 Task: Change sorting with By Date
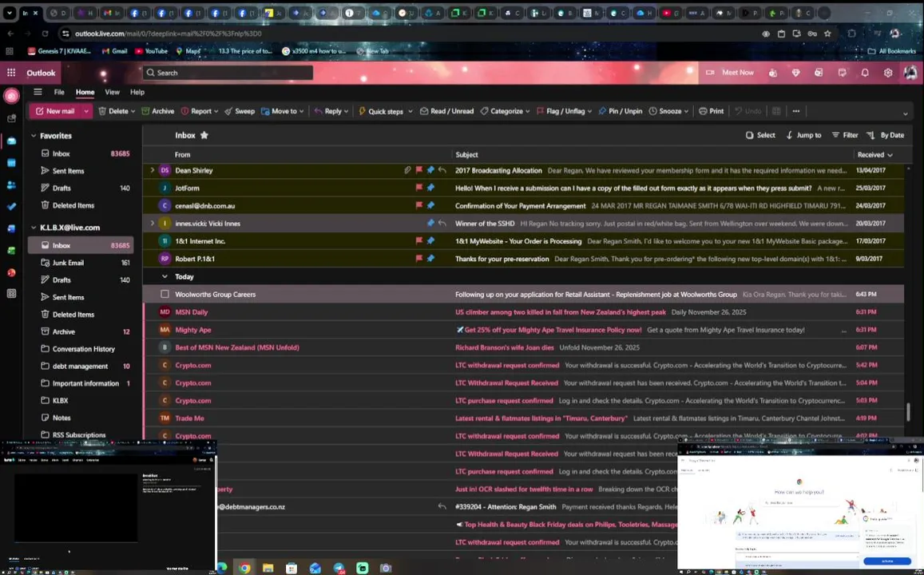point(885,135)
